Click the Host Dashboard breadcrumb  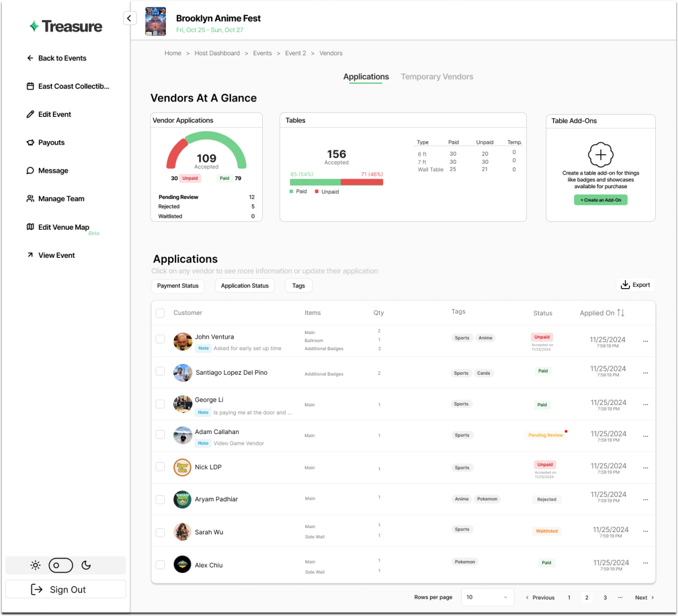217,53
